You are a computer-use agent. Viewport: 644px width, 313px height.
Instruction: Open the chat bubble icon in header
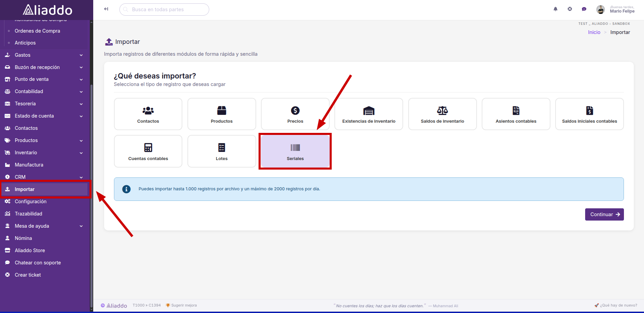[x=584, y=9]
